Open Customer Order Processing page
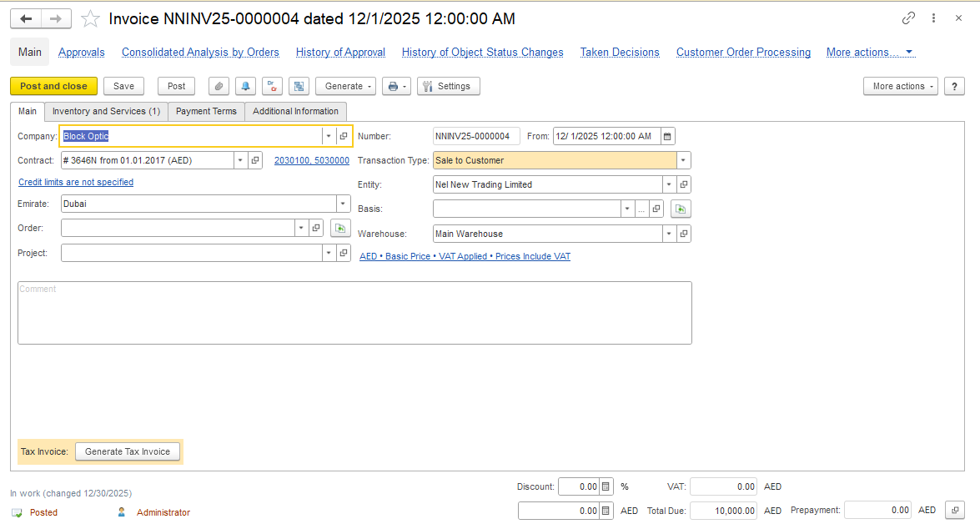This screenshot has width=980, height=529. pos(743,53)
